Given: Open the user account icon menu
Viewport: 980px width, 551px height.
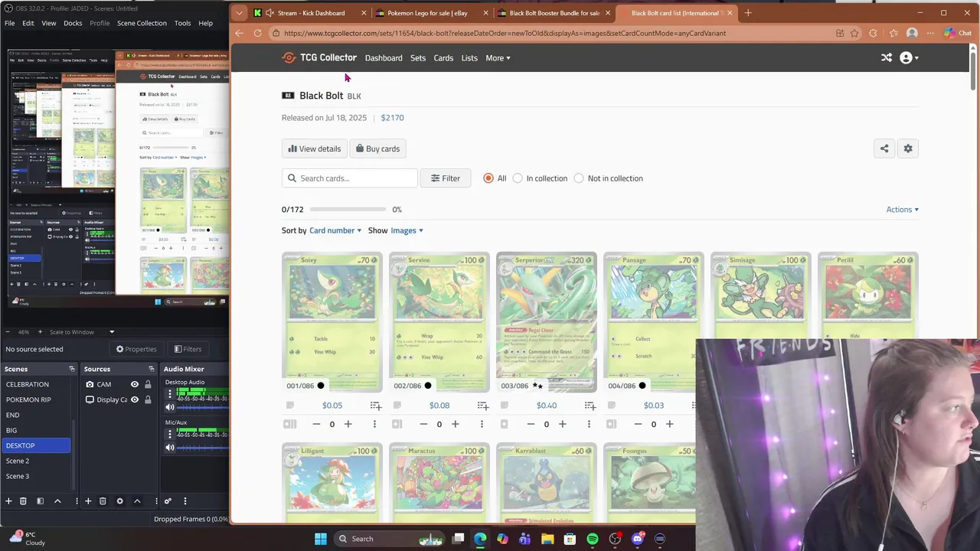Looking at the screenshot, I should coord(908,57).
